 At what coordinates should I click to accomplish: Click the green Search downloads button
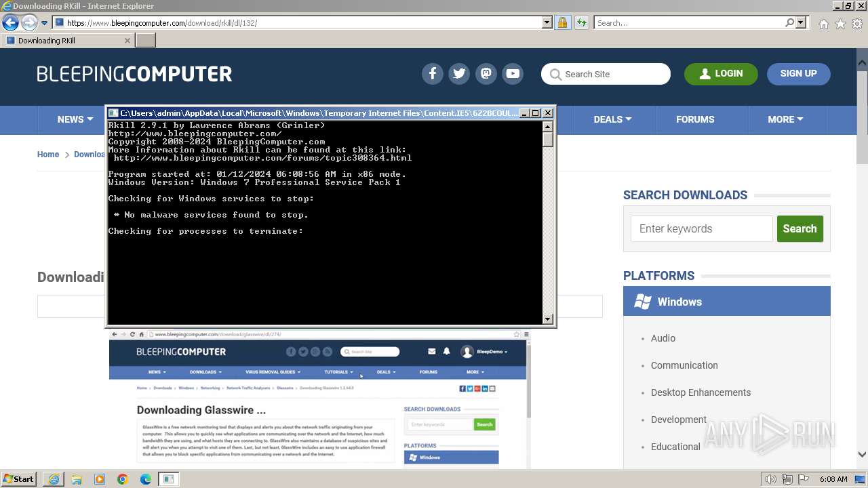pyautogui.click(x=800, y=229)
